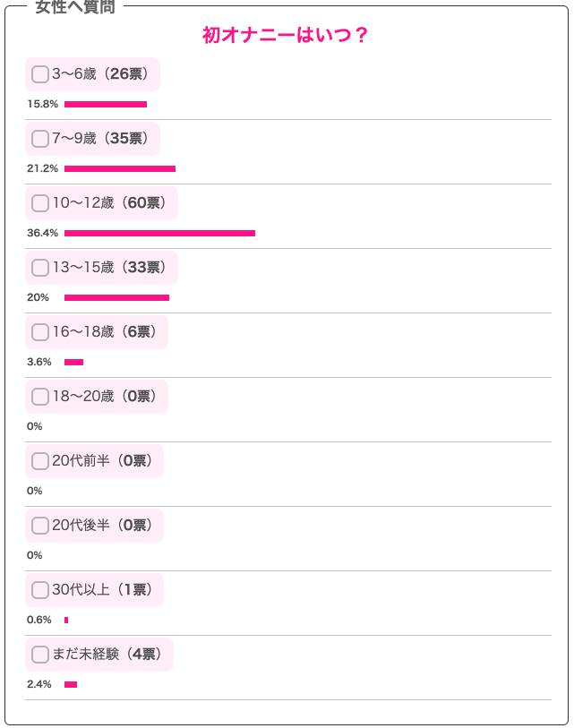Click the 2.4% percentage text
Image resolution: width=574 pixels, height=728 pixels.
pos(39,684)
